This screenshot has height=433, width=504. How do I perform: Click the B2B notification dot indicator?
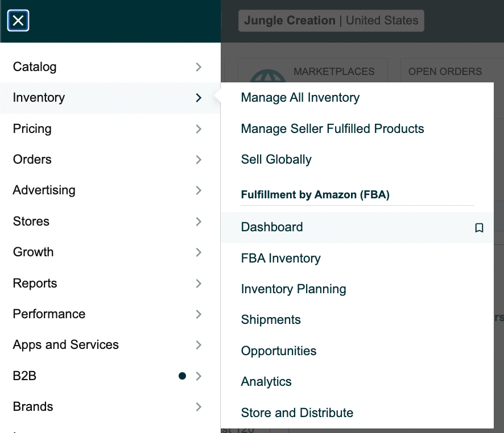pos(182,376)
